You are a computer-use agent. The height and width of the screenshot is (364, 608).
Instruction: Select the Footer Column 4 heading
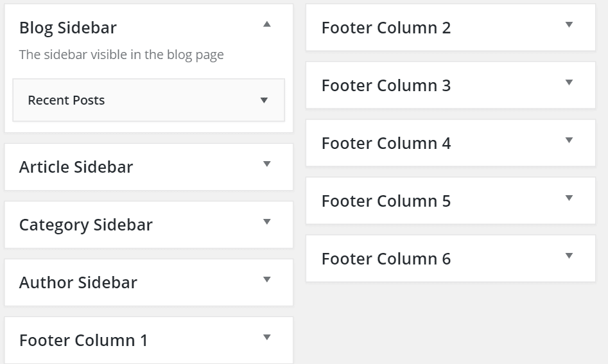pos(387,143)
